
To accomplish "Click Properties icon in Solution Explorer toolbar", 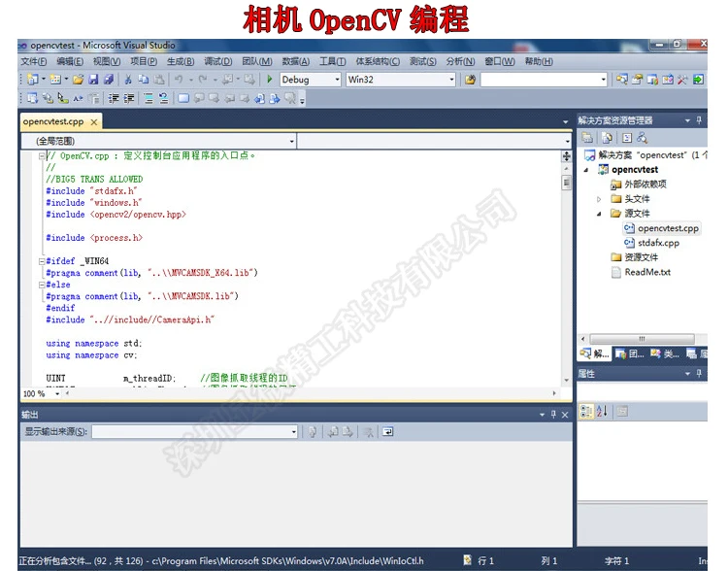I will click(587, 138).
